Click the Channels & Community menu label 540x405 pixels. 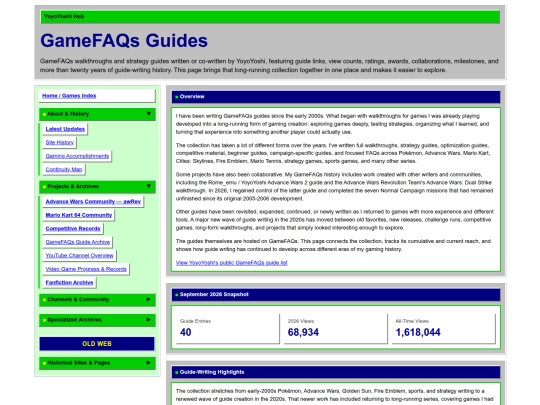tap(78, 299)
